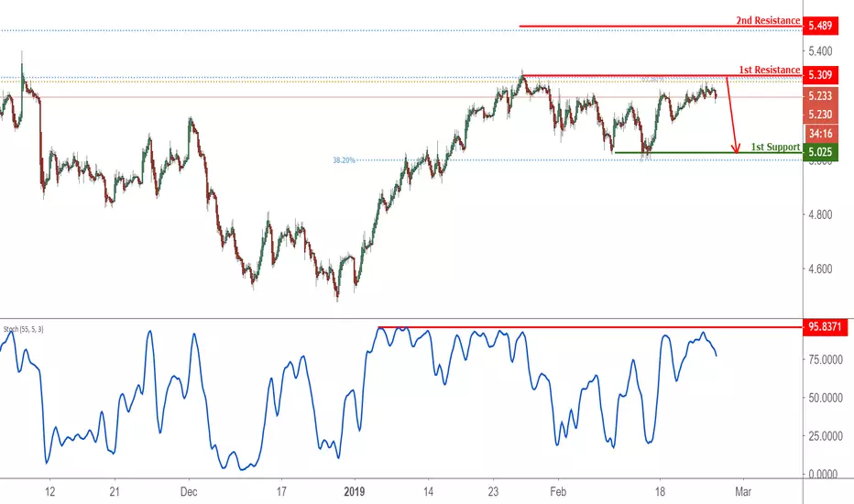This screenshot has height=504, width=854.
Task: Click the 5.233 price label
Action: click(820, 96)
